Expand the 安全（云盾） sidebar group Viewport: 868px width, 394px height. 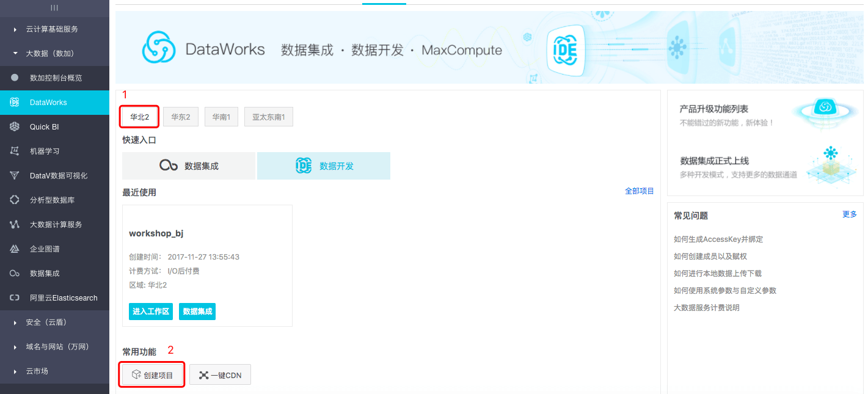(x=54, y=322)
